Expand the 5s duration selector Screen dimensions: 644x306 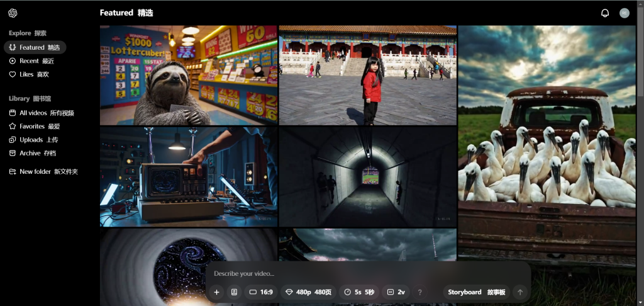tap(359, 292)
